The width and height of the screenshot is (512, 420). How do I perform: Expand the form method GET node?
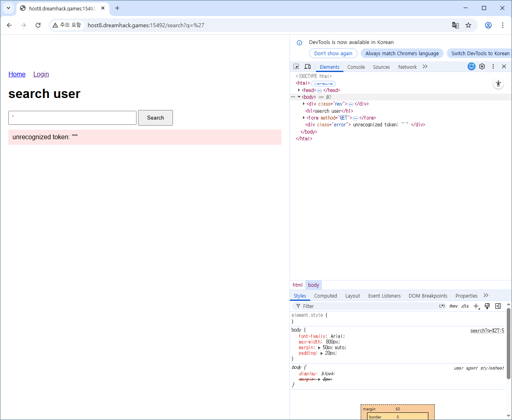click(x=304, y=118)
